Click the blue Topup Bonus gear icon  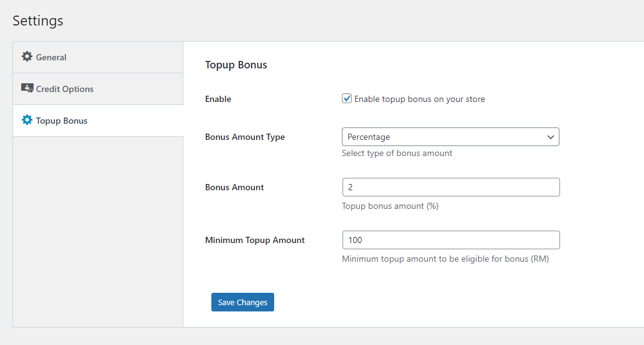click(x=27, y=120)
